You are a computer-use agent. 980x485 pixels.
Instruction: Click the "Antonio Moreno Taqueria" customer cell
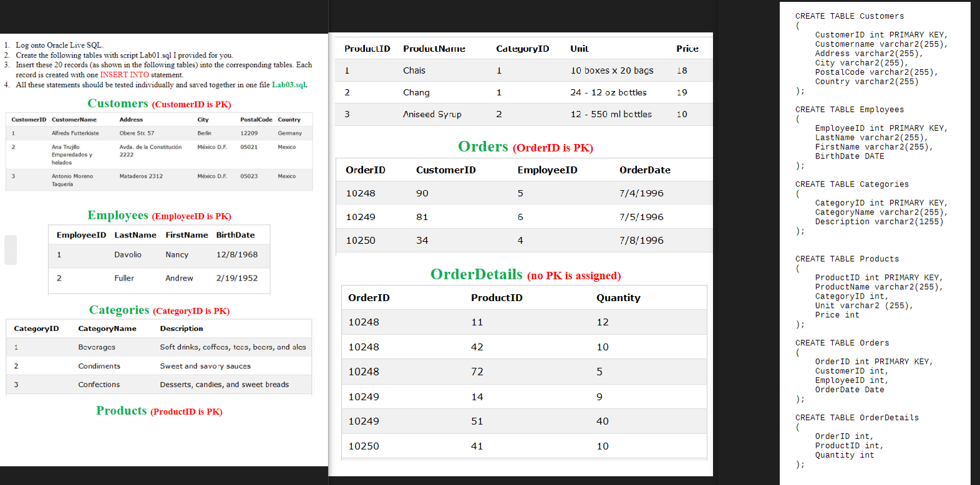coord(72,180)
